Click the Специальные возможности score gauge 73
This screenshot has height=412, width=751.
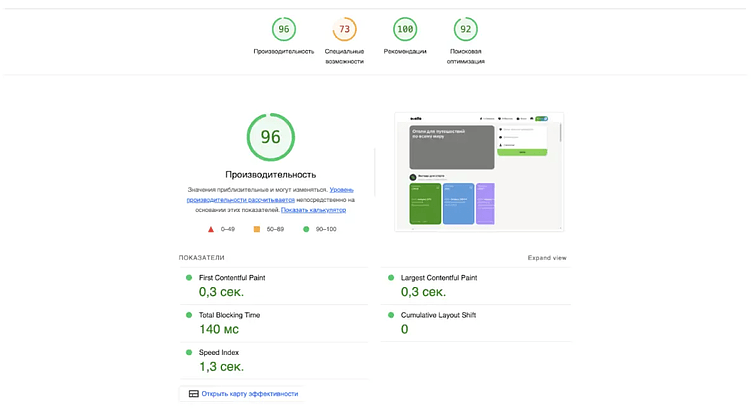(x=344, y=29)
